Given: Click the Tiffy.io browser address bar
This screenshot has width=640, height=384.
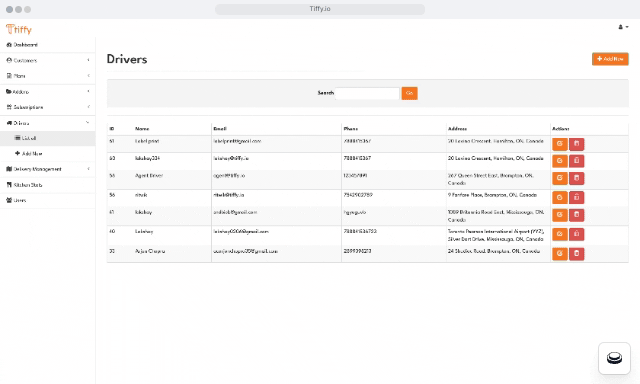Looking at the screenshot, I should tap(320, 9).
